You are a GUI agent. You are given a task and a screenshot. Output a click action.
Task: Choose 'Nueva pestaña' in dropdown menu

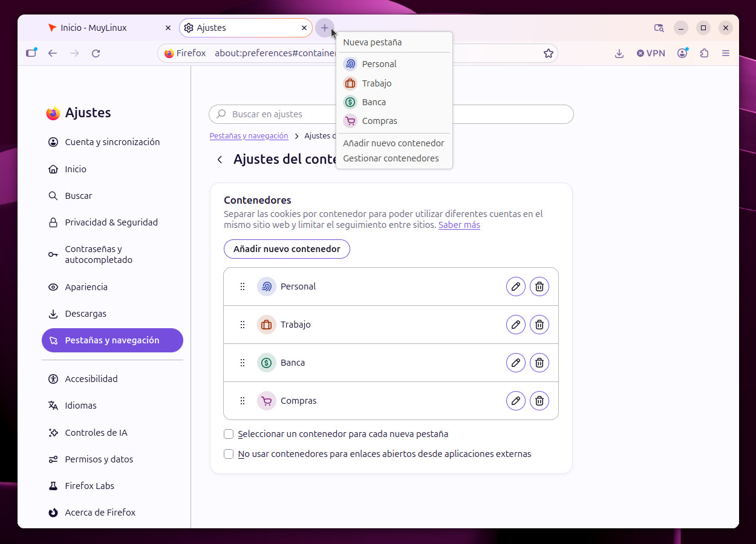click(x=394, y=42)
